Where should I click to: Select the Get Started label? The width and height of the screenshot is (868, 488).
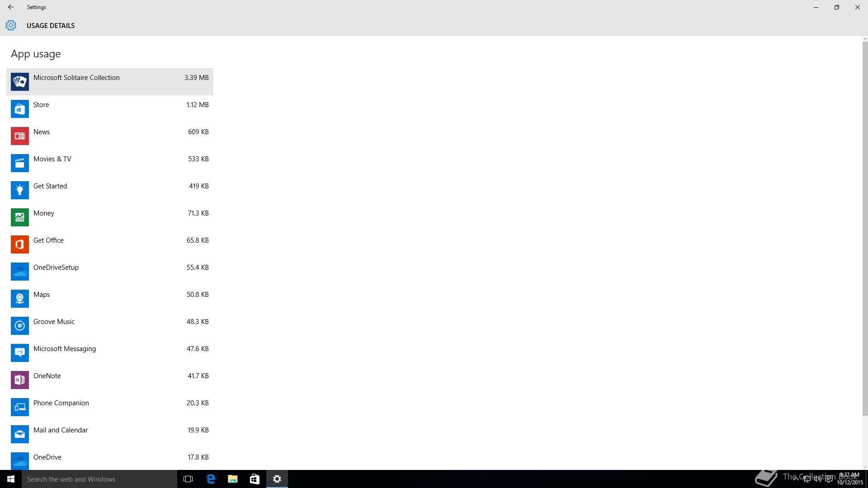(50, 186)
